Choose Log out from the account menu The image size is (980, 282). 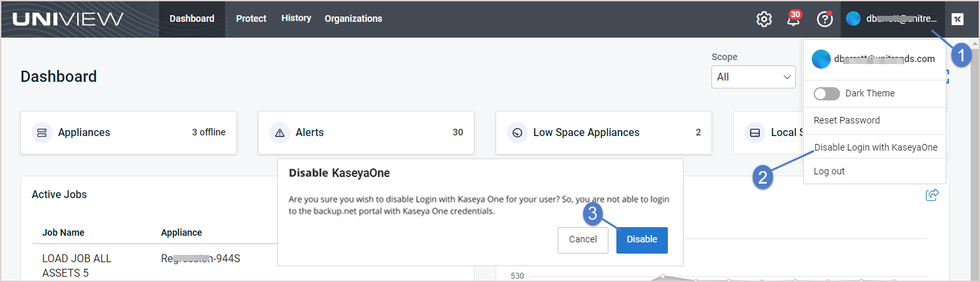click(874, 171)
